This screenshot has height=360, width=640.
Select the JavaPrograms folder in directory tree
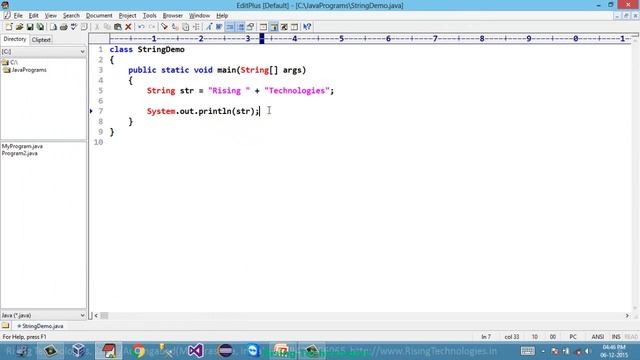25,70
